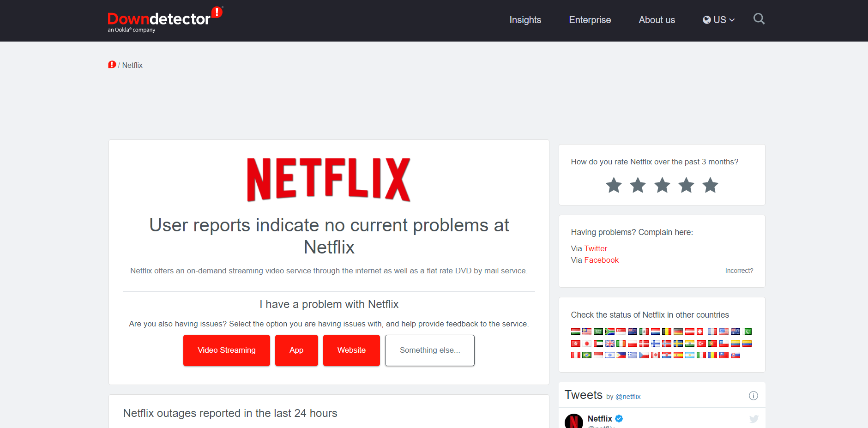Report an App problem

point(296,350)
